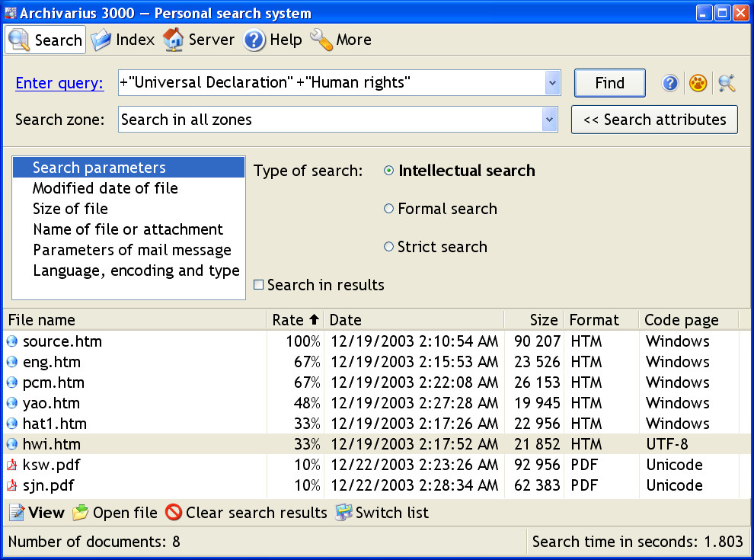This screenshot has width=754, height=560.
Task: Click the blue question mark icon beside Find
Action: (670, 83)
